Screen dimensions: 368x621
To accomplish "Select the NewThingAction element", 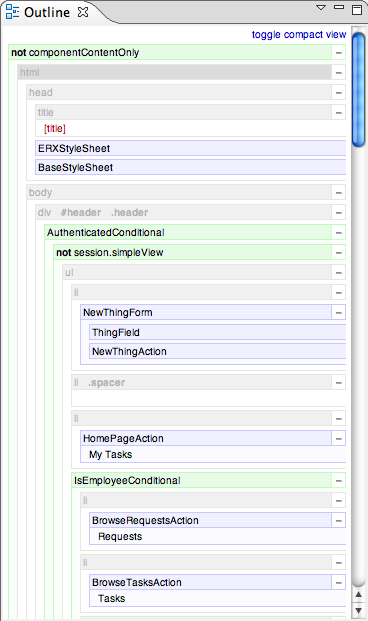I will pos(217,351).
